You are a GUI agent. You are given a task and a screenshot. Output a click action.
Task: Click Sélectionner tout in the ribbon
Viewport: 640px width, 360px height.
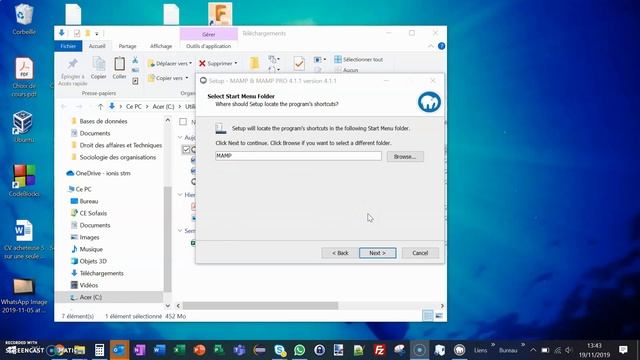click(358, 60)
